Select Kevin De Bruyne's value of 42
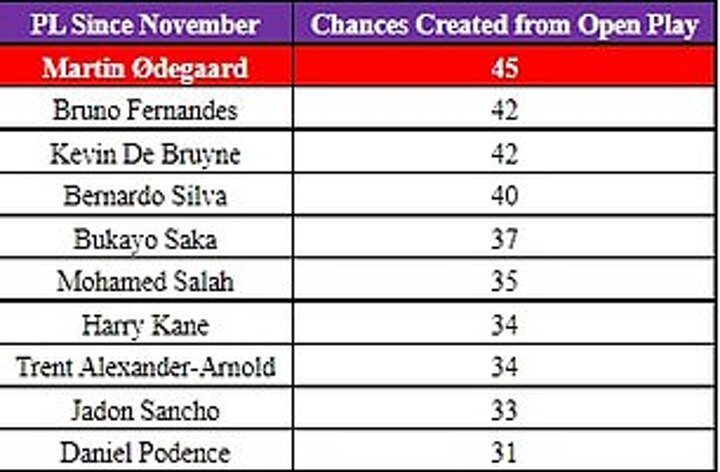This screenshot has width=720, height=472. 505,154
